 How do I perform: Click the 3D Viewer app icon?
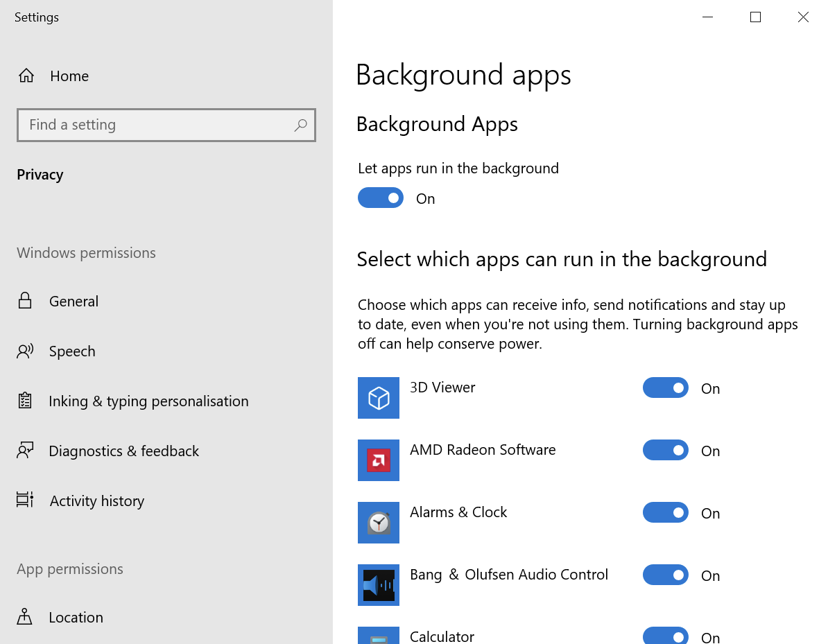coord(379,398)
